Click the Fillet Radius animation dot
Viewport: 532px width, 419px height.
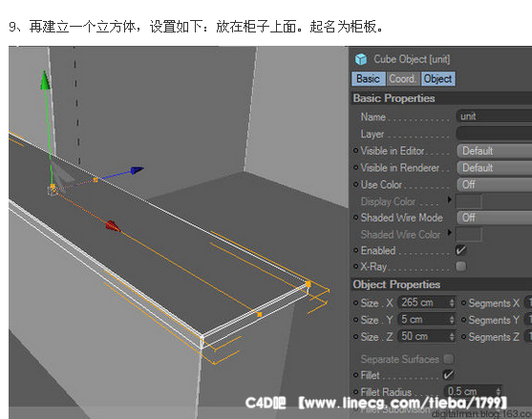click(355, 392)
